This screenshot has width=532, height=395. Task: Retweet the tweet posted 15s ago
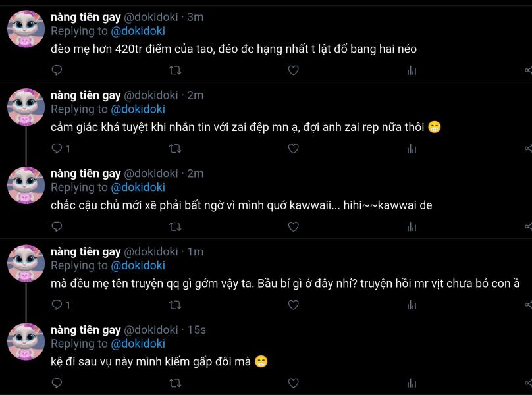pos(175,383)
